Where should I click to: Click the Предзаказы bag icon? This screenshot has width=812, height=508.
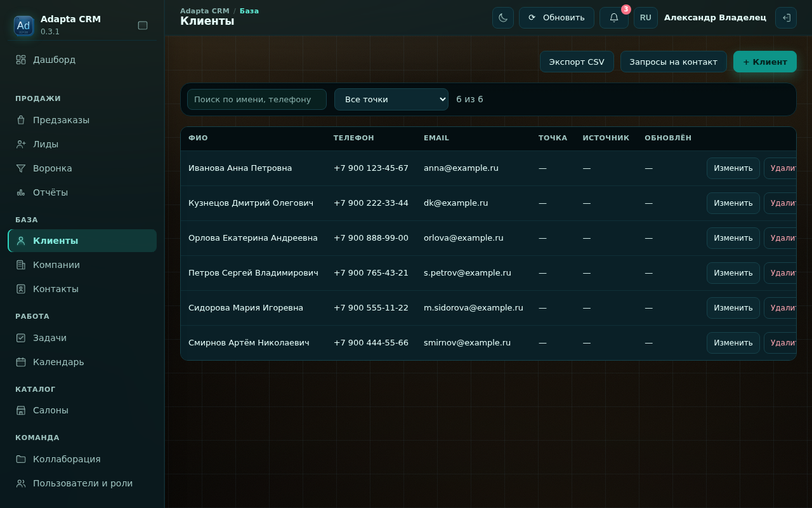(21, 120)
